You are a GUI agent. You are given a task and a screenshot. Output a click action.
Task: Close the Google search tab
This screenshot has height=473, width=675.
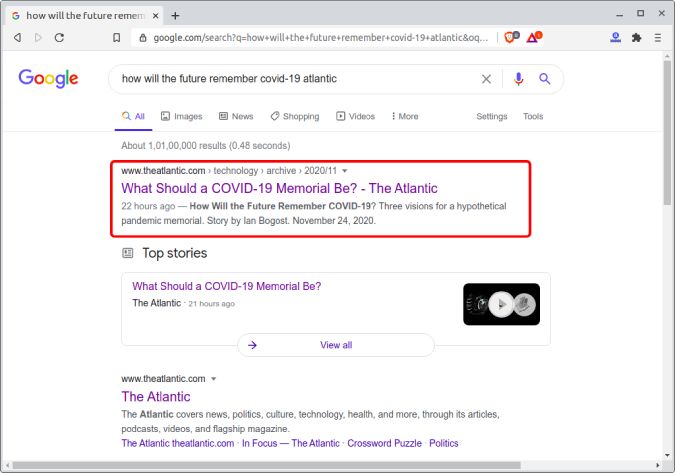click(155, 16)
